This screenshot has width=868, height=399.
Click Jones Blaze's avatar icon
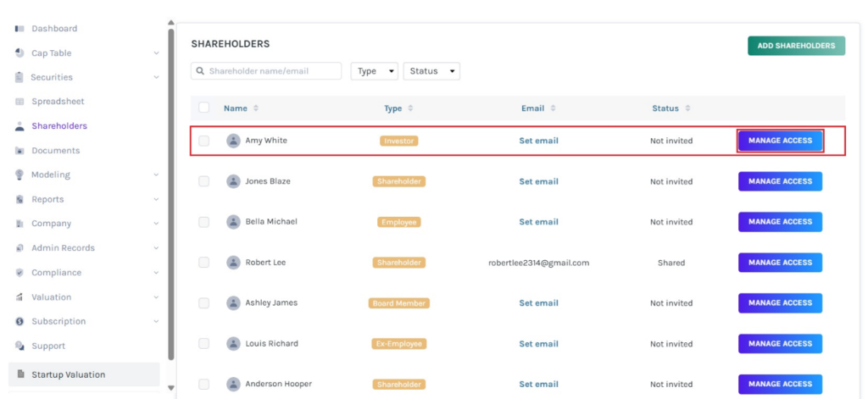pos(233,181)
